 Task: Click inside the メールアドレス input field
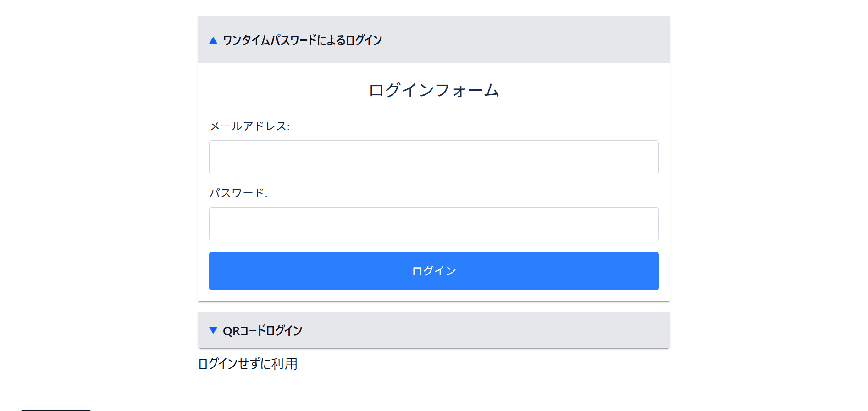(433, 157)
